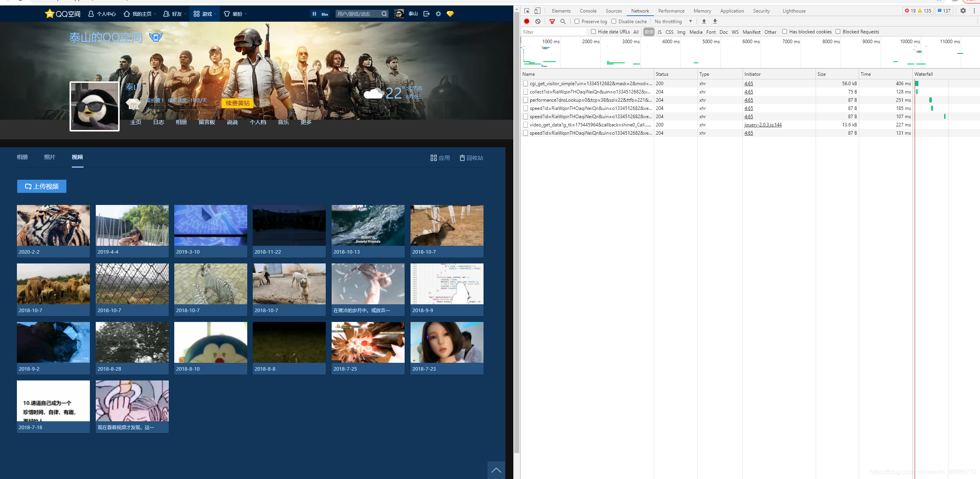
Task: Toggle the red filter funnel icon
Action: [x=552, y=22]
